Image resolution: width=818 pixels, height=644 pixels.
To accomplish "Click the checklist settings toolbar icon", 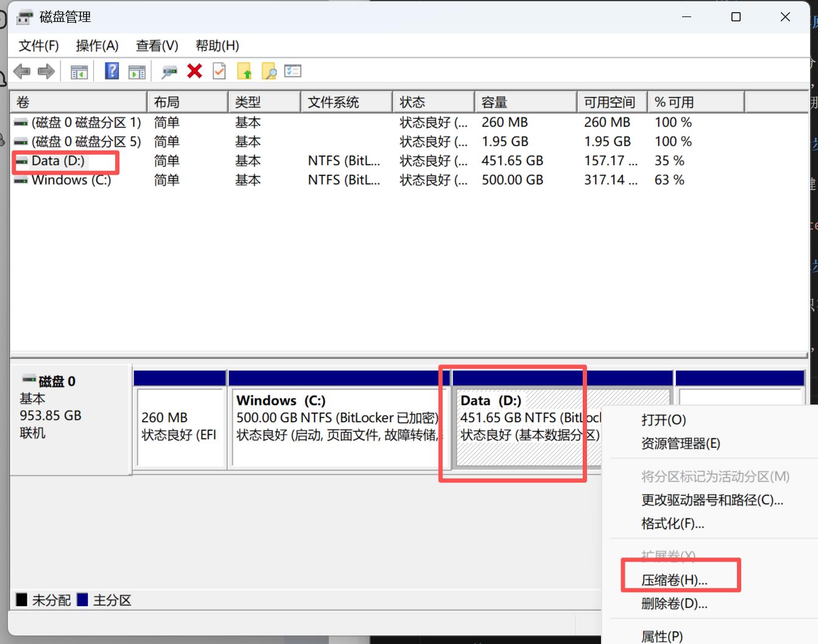I will tap(293, 71).
